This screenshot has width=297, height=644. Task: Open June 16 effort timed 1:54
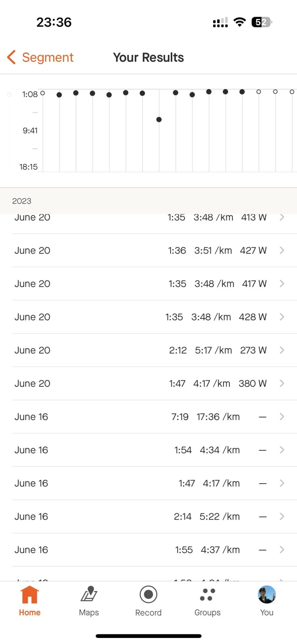(147, 450)
